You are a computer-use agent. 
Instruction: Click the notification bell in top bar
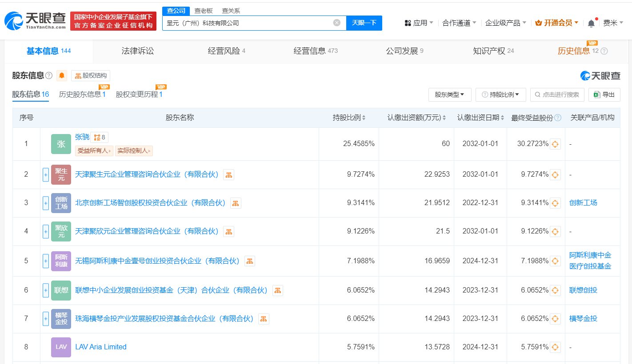591,23
